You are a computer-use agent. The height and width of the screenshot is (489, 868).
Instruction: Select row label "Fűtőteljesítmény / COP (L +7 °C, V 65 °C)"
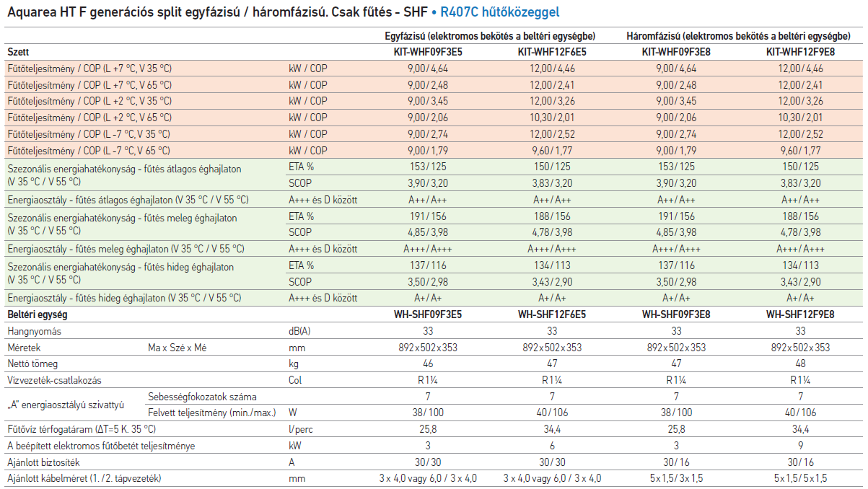(89, 85)
